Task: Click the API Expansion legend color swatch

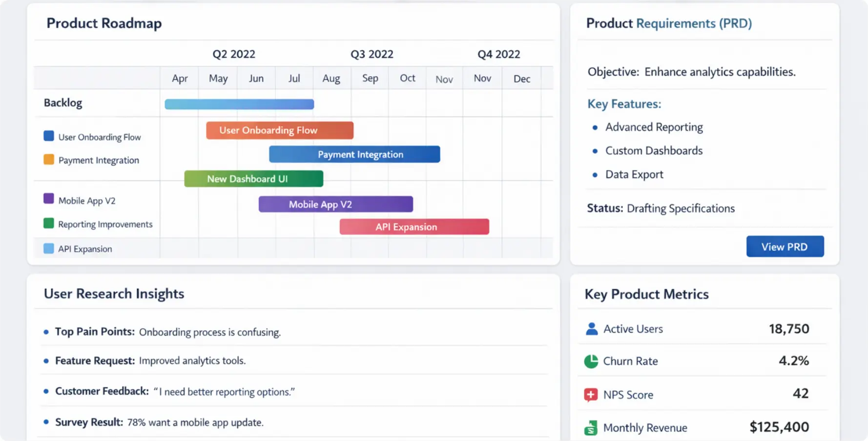Action: click(48, 248)
